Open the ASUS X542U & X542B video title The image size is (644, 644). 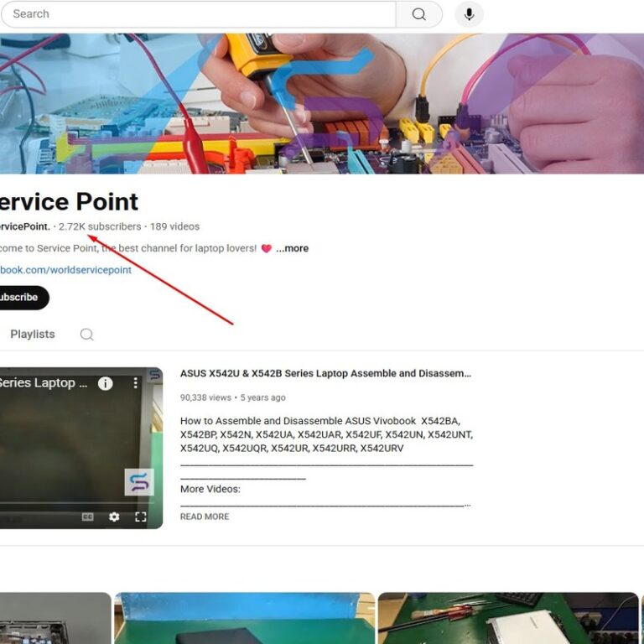[x=325, y=374]
